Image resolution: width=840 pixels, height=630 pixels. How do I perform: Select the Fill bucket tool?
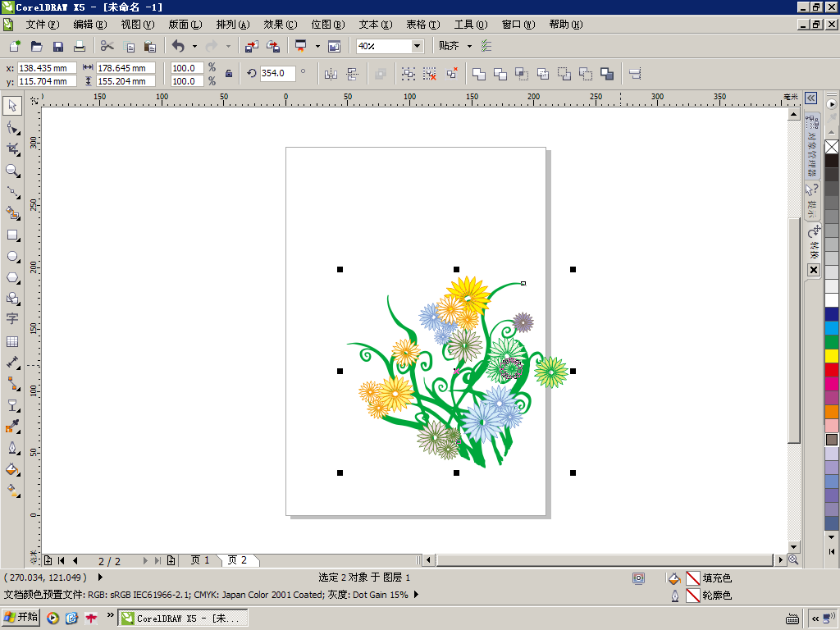(x=13, y=469)
